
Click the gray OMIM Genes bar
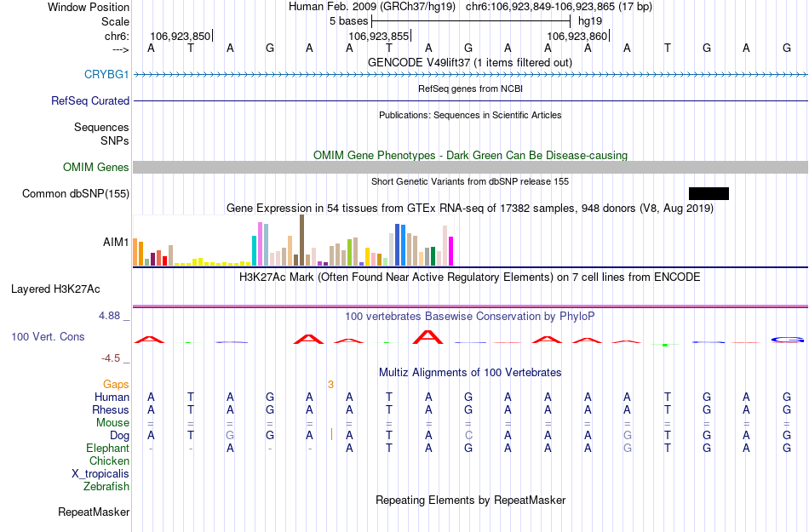click(x=471, y=167)
